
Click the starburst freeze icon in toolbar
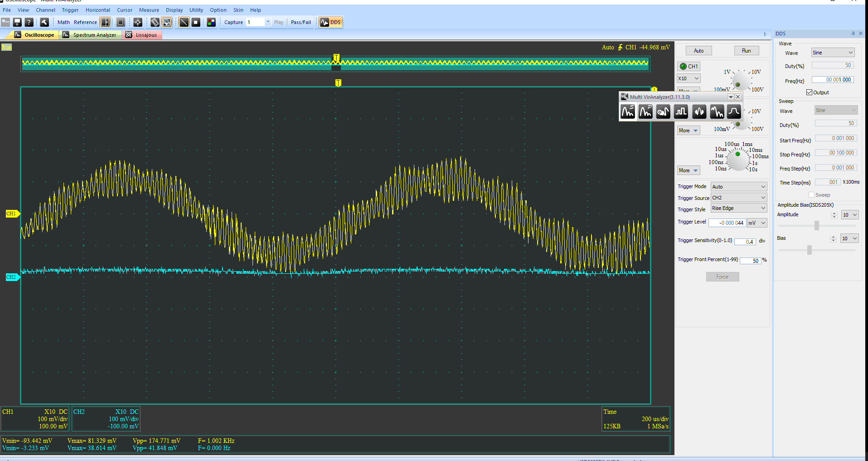click(138, 22)
